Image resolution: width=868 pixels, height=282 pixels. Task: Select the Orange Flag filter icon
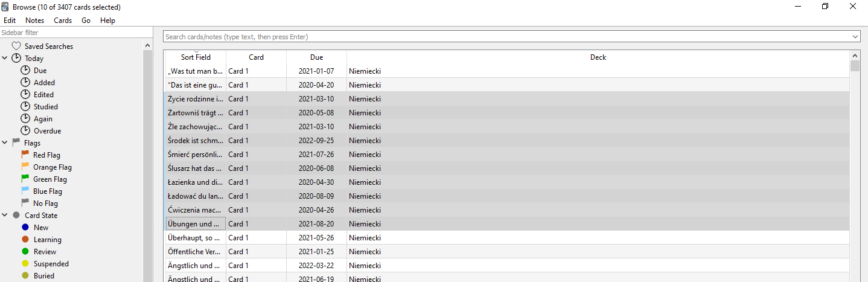click(25, 167)
